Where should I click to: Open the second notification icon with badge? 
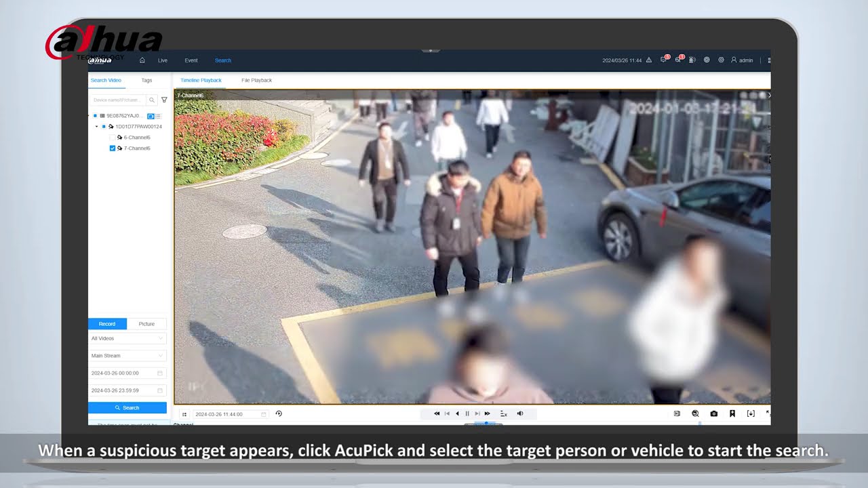[x=679, y=60]
